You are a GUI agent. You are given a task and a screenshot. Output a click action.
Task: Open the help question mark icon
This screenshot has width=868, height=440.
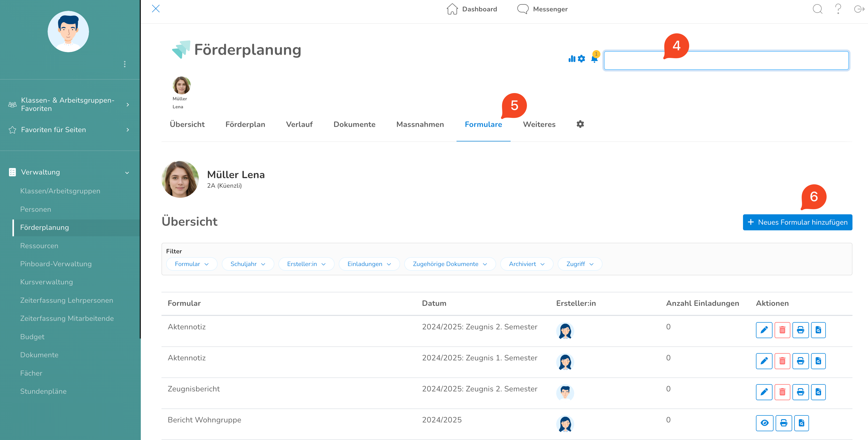(838, 9)
